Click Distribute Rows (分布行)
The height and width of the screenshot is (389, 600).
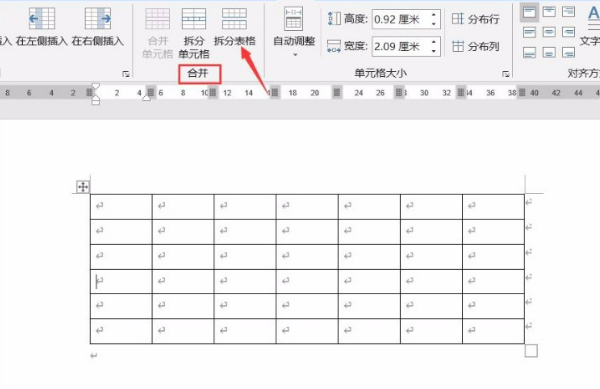[476, 19]
